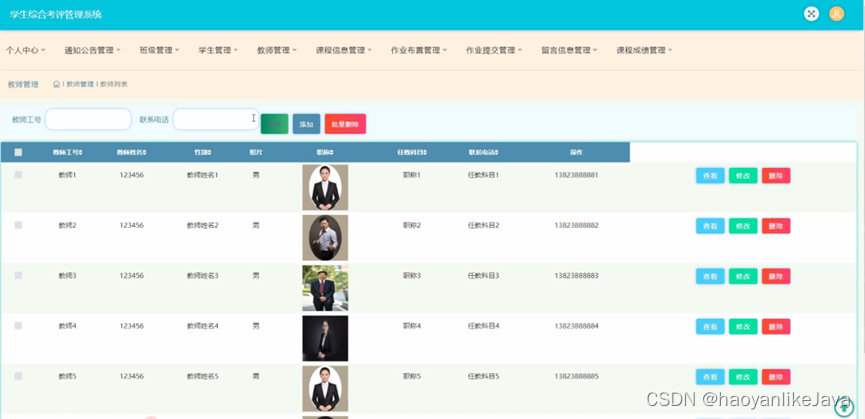
Task: Select the 任教科目4 cell
Action: click(483, 326)
